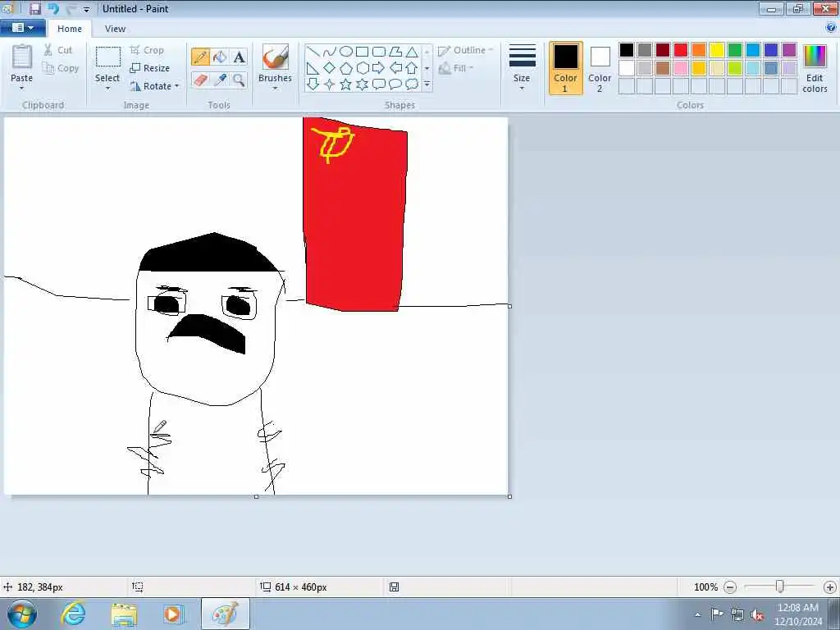Select the Color picker eyedropper tool
Viewport: 840px width, 630px height.
(220, 80)
